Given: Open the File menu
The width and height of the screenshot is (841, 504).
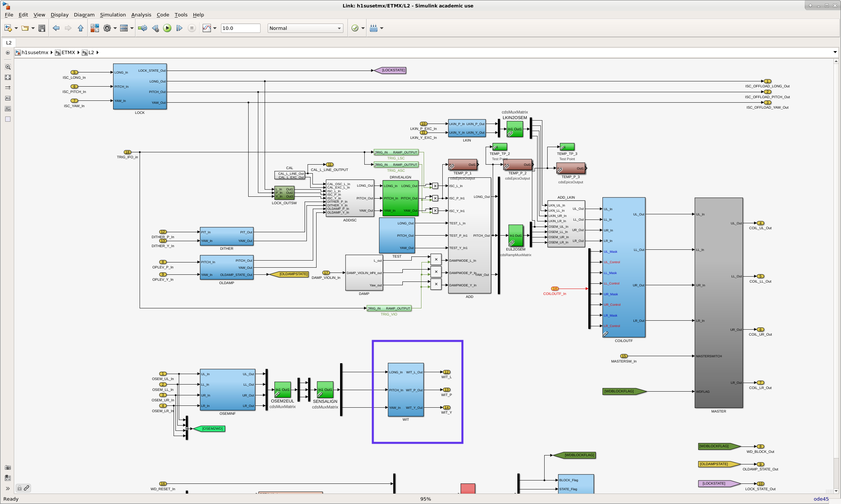Looking at the screenshot, I should (x=9, y=15).
